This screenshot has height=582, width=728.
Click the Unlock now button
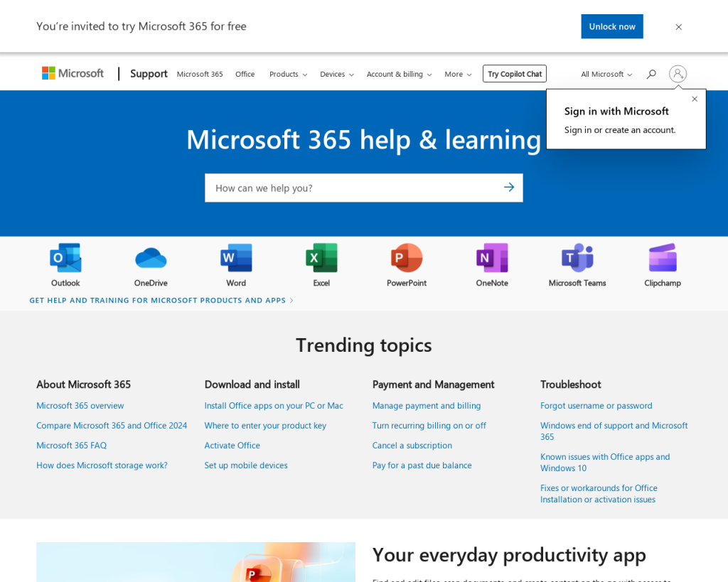612,26
